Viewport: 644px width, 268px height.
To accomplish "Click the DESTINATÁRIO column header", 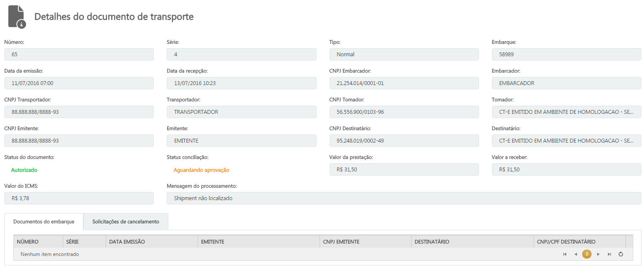I will click(x=472, y=242).
